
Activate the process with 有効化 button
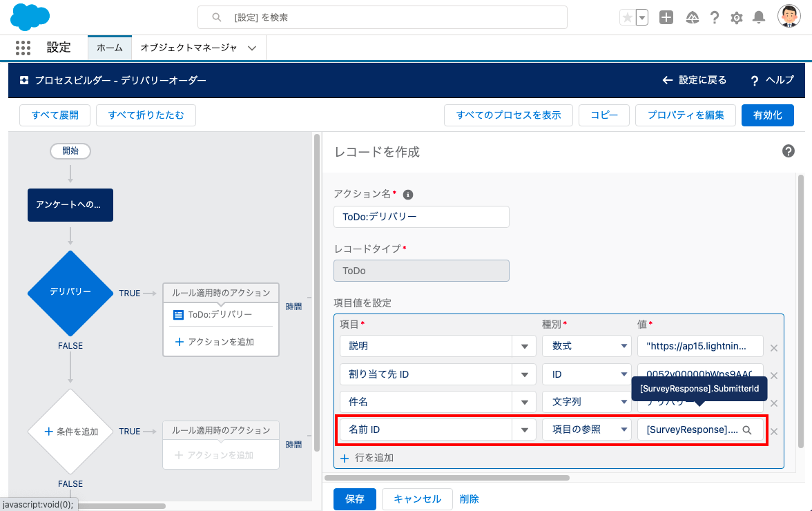coord(768,115)
